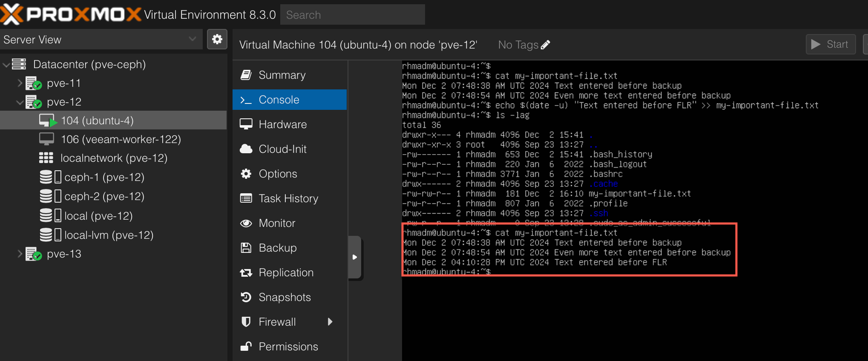868x361 pixels.
Task: Click the Start VM button
Action: (x=831, y=44)
